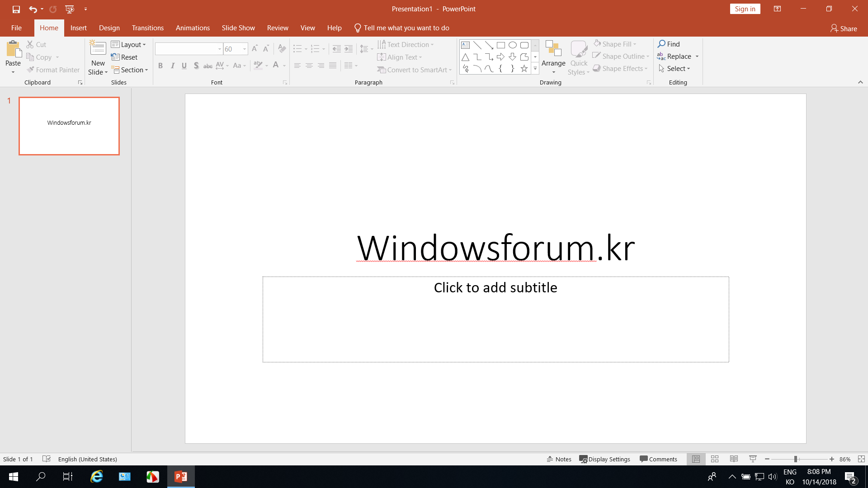Select the Rectangle shape
The image size is (868, 488).
(x=501, y=45)
